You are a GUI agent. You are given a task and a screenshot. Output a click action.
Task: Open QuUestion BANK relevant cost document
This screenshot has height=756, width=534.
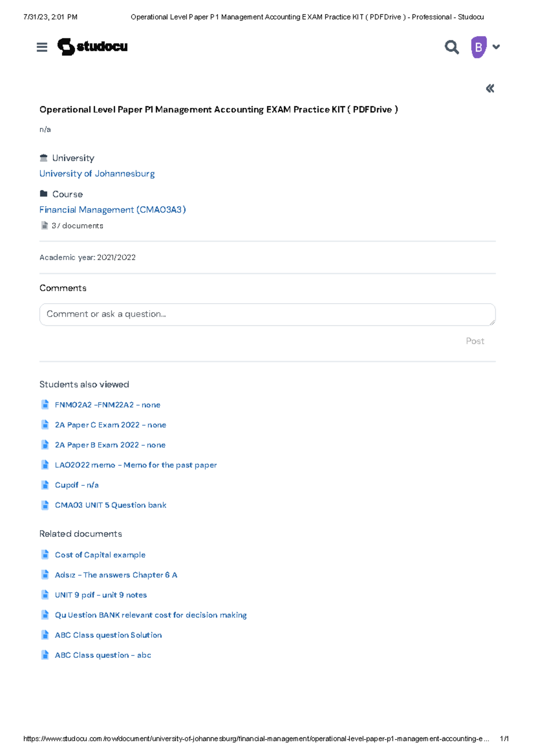150,615
